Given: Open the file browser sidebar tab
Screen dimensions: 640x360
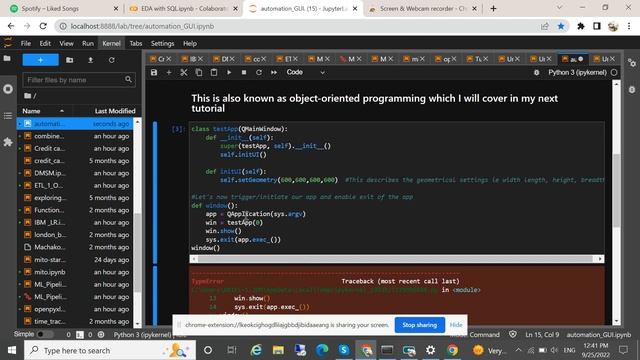Looking at the screenshot, I should (7, 58).
